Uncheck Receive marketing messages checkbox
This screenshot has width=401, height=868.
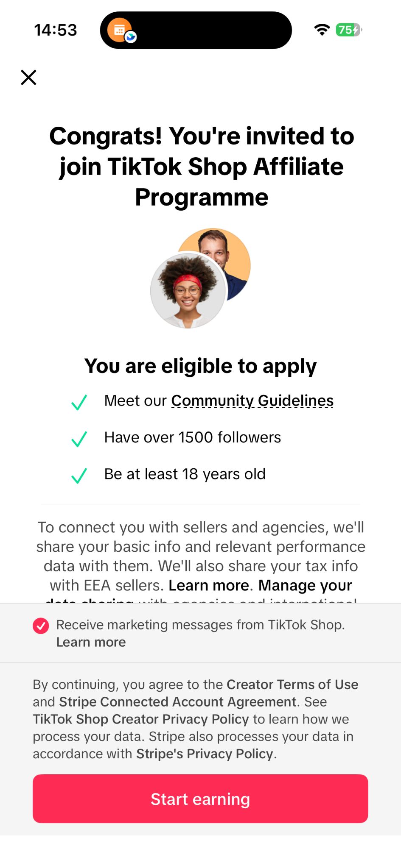[41, 626]
